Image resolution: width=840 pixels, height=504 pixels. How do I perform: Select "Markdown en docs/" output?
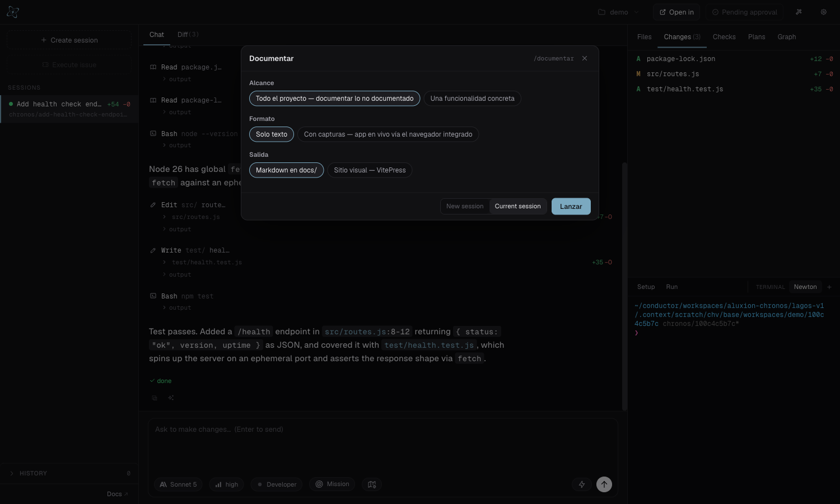click(286, 170)
